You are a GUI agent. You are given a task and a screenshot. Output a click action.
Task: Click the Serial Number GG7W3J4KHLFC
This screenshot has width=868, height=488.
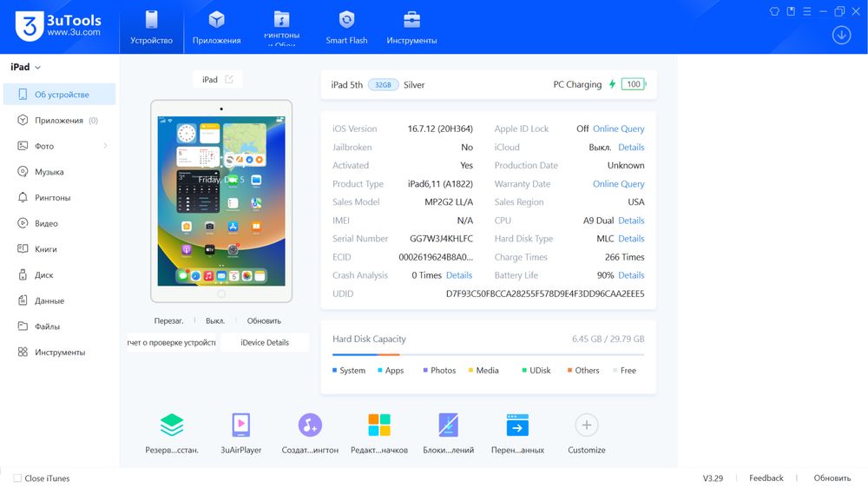441,239
